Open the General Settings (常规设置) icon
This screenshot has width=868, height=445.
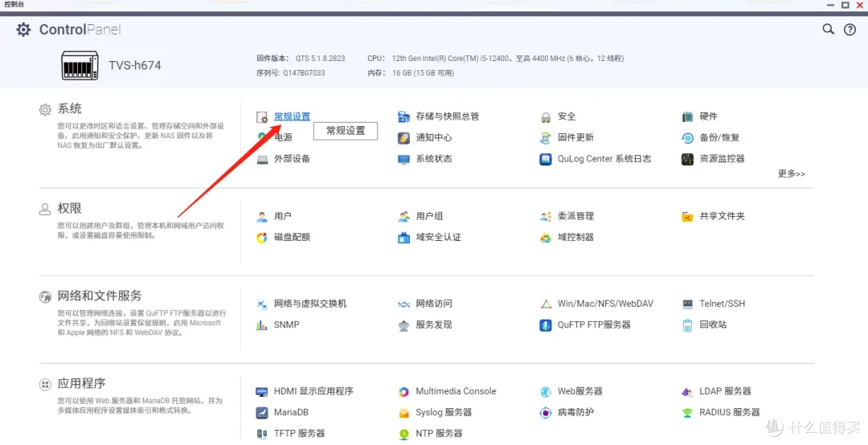[x=262, y=116]
